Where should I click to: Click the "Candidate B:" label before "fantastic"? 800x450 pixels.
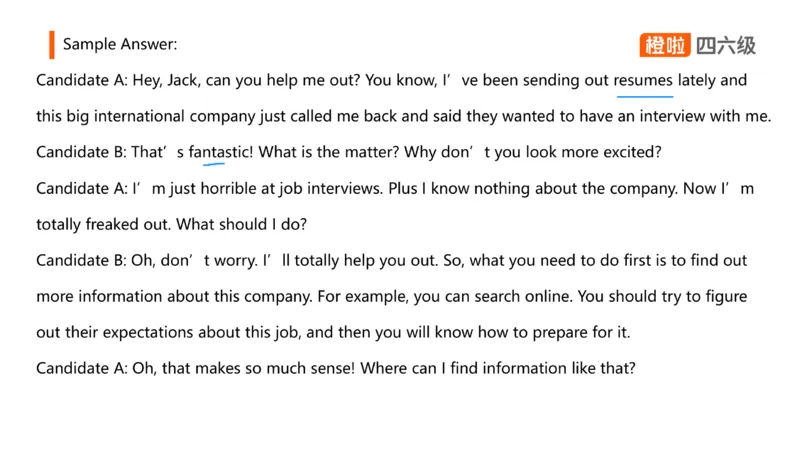81,152
